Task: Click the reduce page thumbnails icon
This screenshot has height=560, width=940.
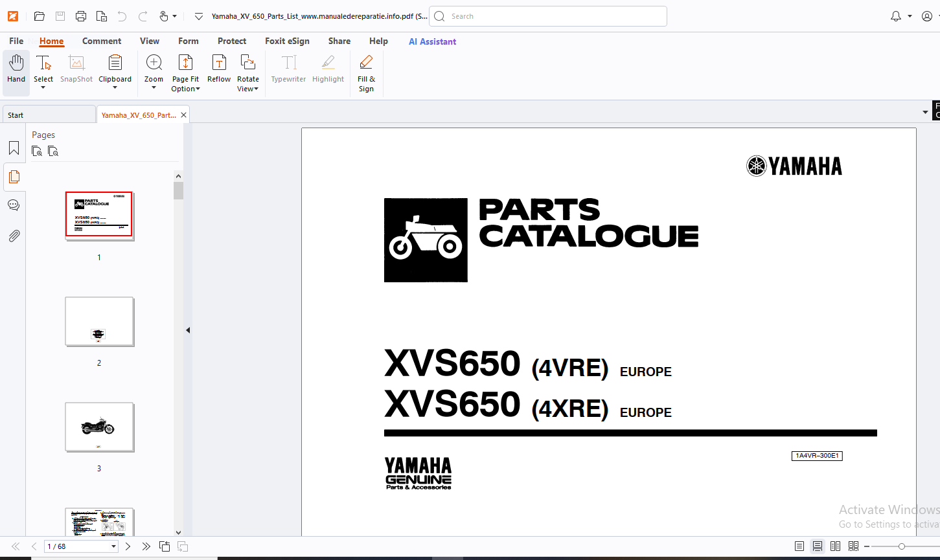Action: (x=53, y=151)
